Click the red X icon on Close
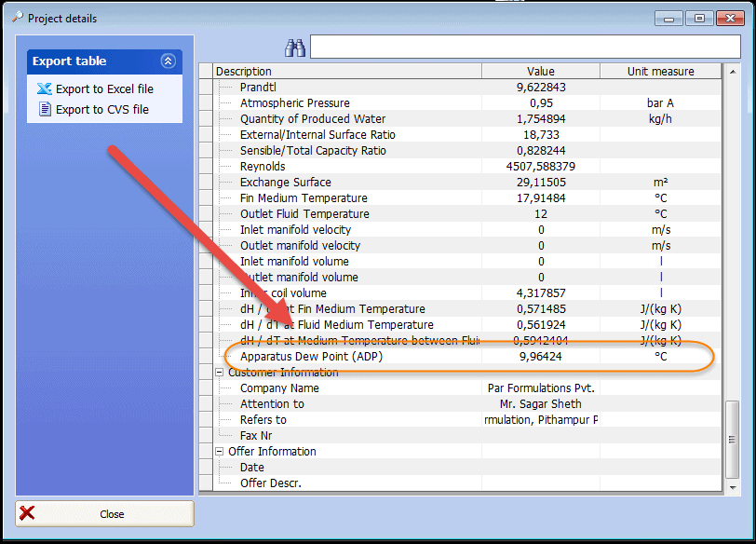 coord(28,513)
